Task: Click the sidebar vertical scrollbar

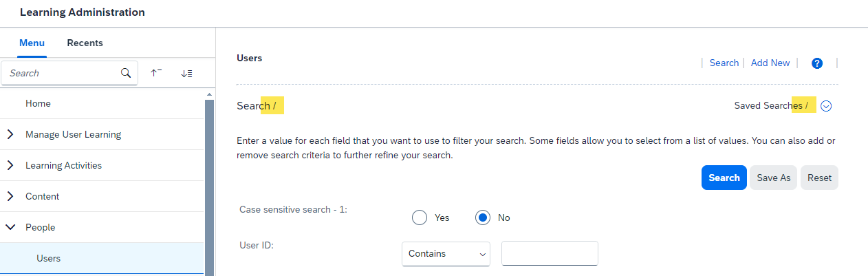Action: (x=210, y=186)
